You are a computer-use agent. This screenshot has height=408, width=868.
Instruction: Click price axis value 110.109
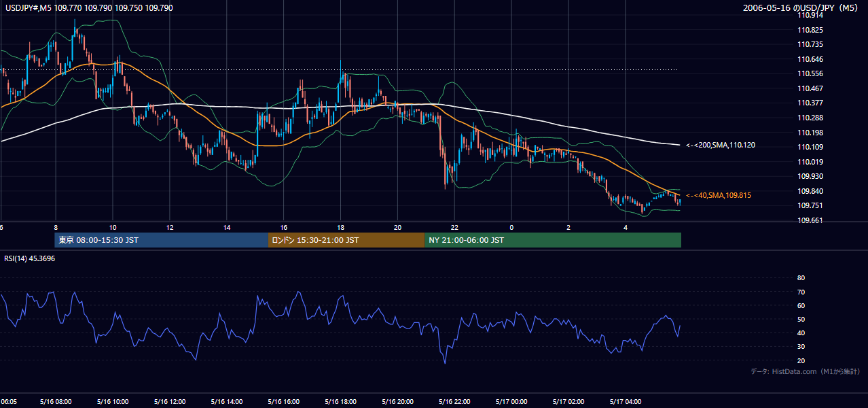click(x=812, y=147)
